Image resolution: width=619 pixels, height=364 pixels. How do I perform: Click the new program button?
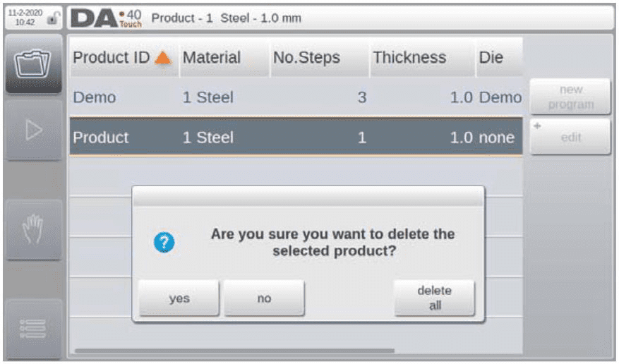click(570, 97)
